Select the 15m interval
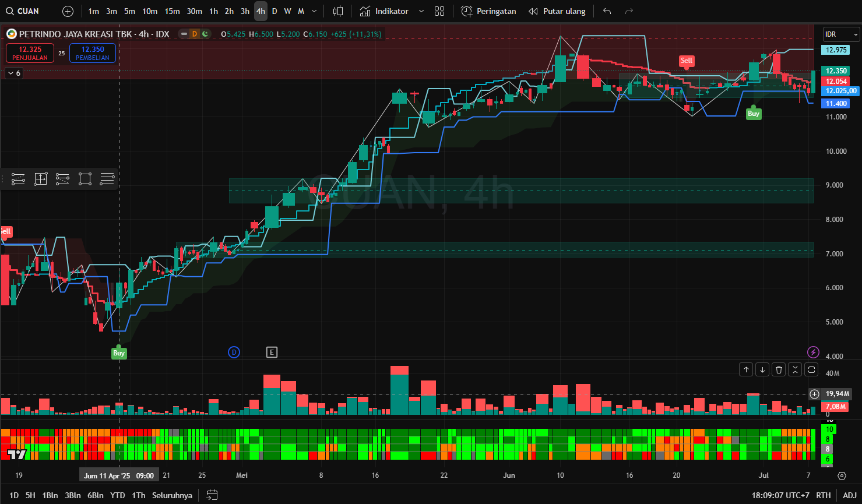This screenshot has width=862, height=504. [x=172, y=11]
